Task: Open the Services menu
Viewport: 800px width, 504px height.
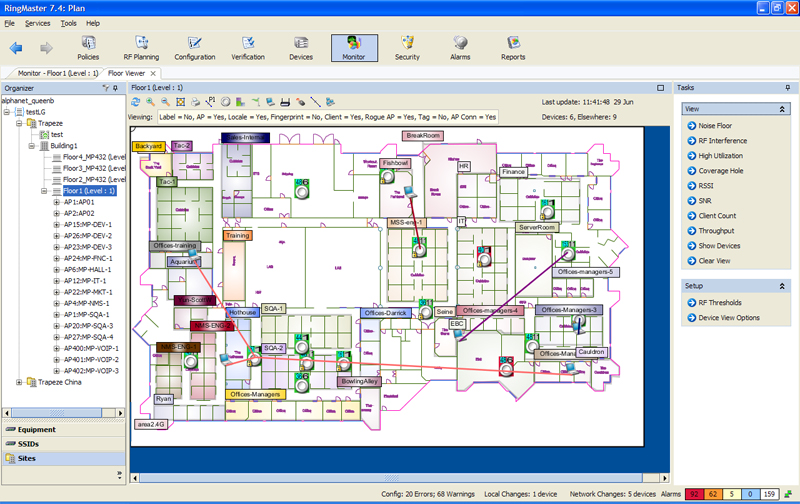Action: tap(38, 23)
